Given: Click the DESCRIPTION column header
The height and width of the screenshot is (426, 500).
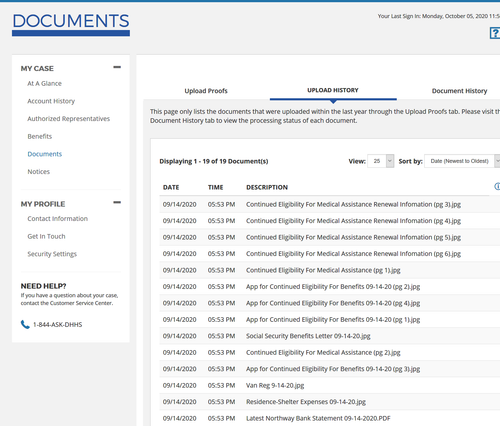Looking at the screenshot, I should click(267, 187).
